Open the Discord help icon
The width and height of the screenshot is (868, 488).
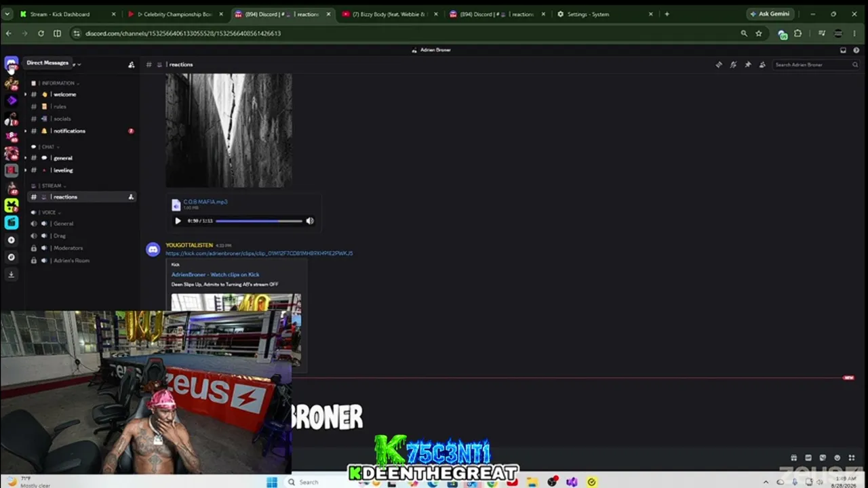click(855, 49)
